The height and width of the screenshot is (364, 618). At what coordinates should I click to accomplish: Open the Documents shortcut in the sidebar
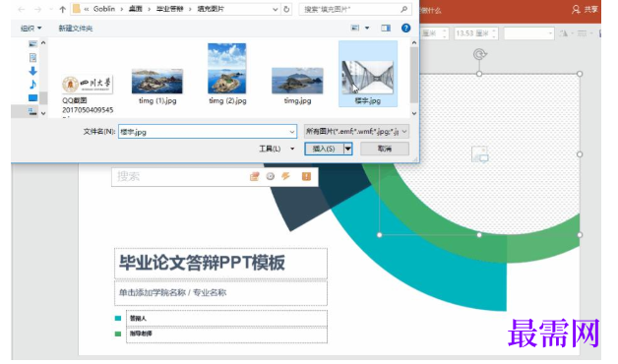(x=33, y=57)
